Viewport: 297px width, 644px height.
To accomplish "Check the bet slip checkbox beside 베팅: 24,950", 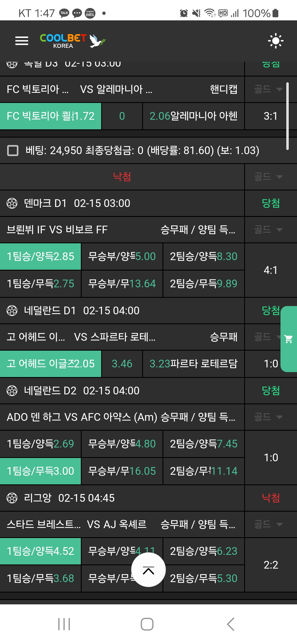I will coord(13,151).
